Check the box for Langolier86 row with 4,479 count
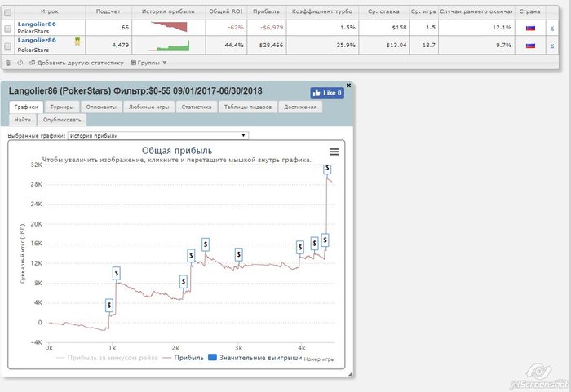 click(x=7, y=46)
